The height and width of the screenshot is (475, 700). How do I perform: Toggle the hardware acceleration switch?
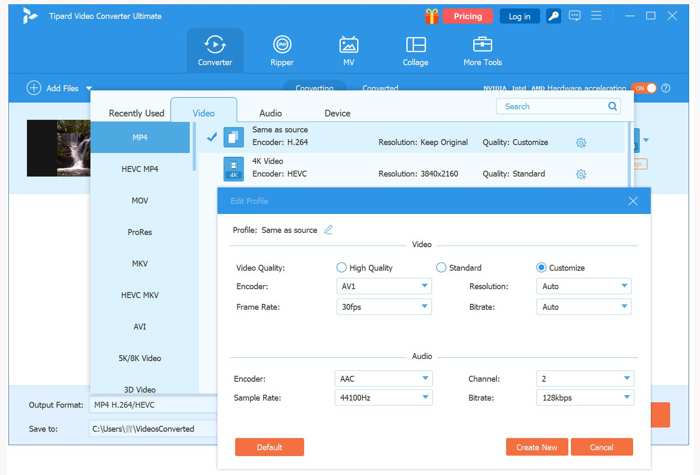click(645, 88)
